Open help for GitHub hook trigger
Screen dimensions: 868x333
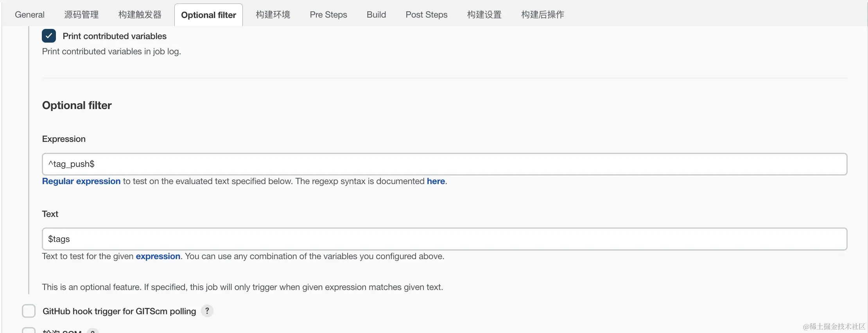[207, 311]
